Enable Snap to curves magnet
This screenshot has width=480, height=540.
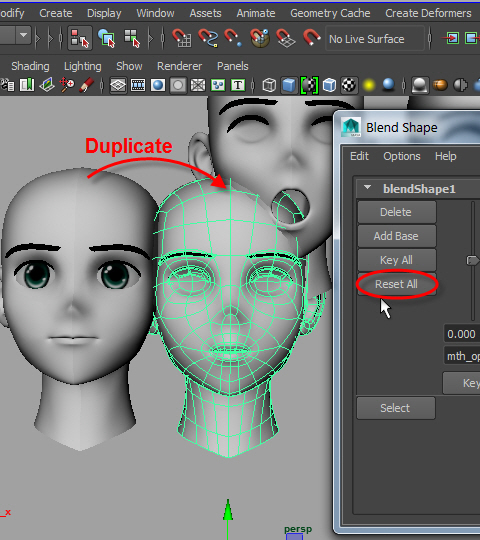(208, 38)
